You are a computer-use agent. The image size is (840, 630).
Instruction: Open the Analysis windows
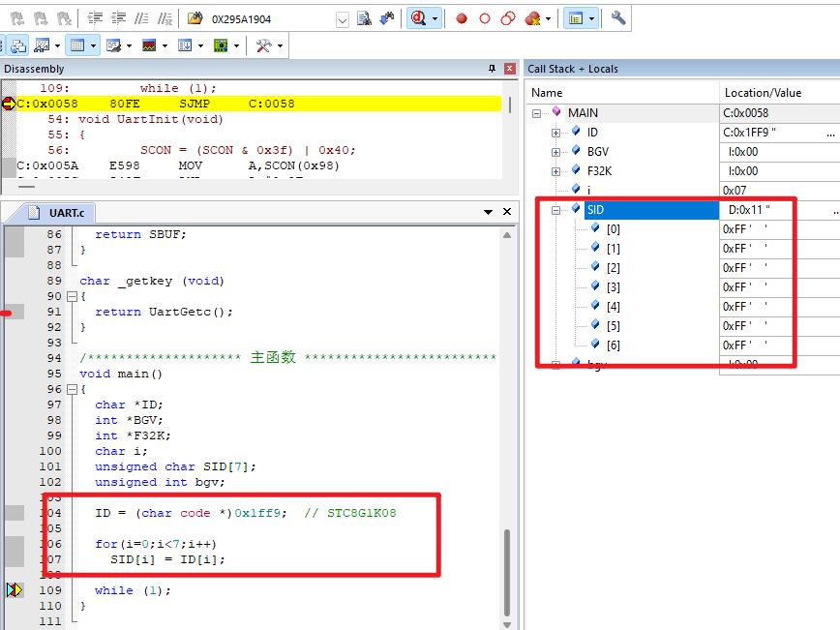pyautogui.click(x=149, y=45)
